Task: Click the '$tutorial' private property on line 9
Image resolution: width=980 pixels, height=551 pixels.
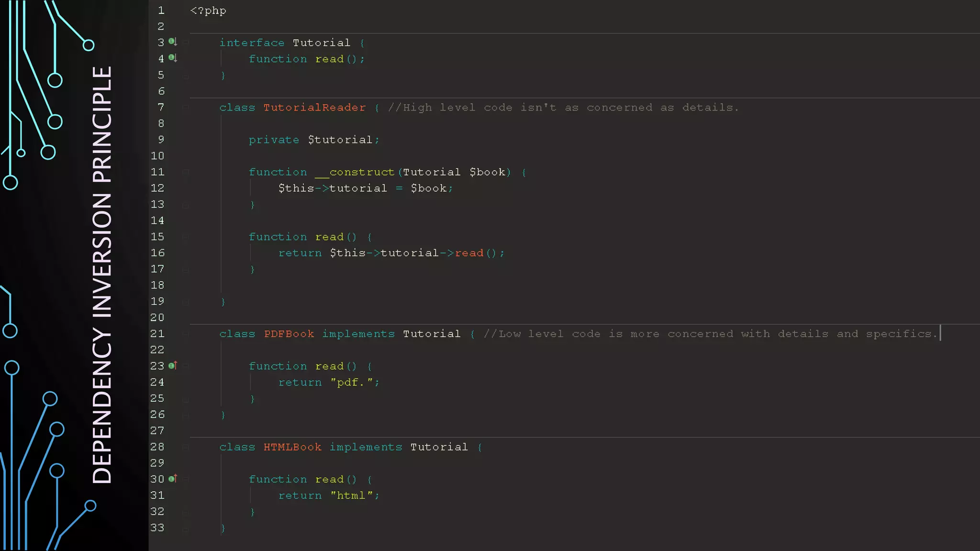Action: tap(340, 140)
